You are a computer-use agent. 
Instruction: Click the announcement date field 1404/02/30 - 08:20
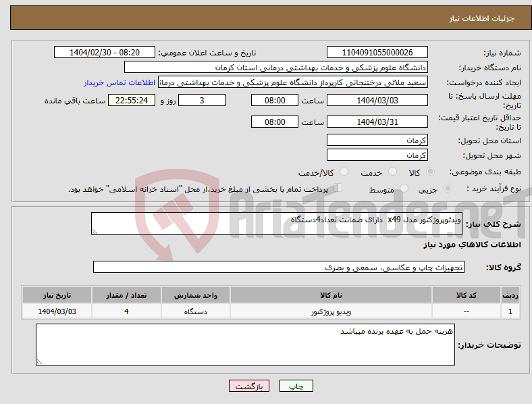tap(105, 52)
